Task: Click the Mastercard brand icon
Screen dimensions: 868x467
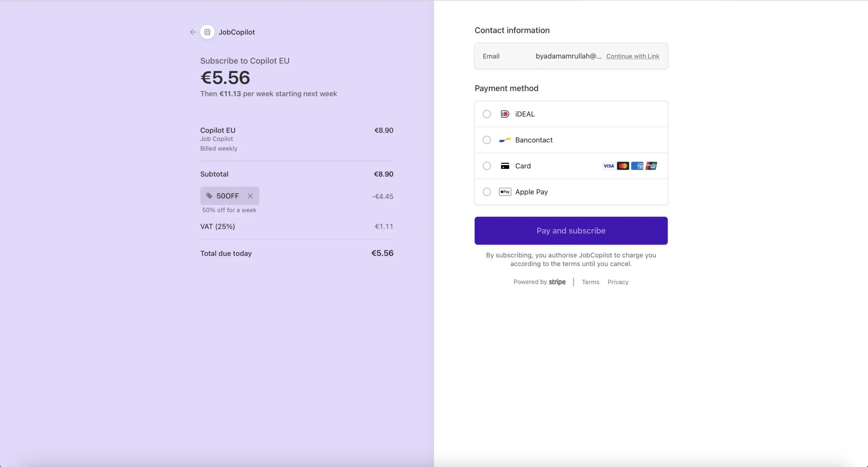Action: coord(623,166)
